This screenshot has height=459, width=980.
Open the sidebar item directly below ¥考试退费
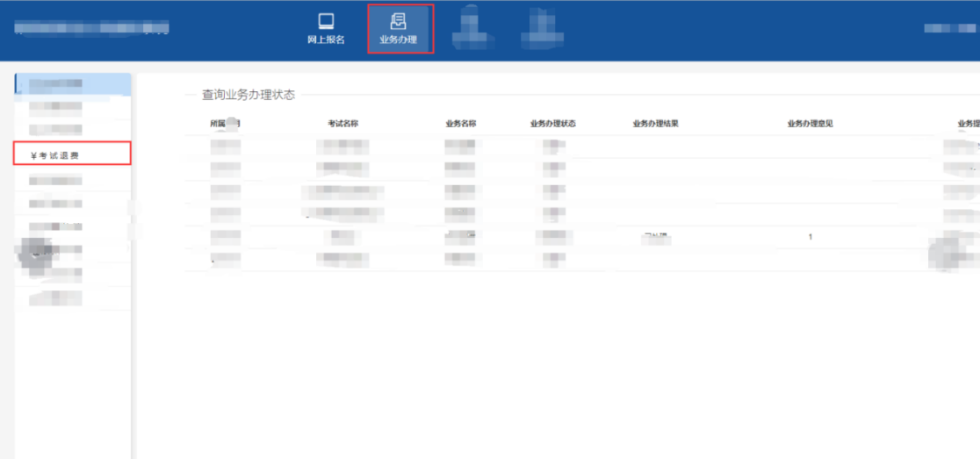point(55,181)
